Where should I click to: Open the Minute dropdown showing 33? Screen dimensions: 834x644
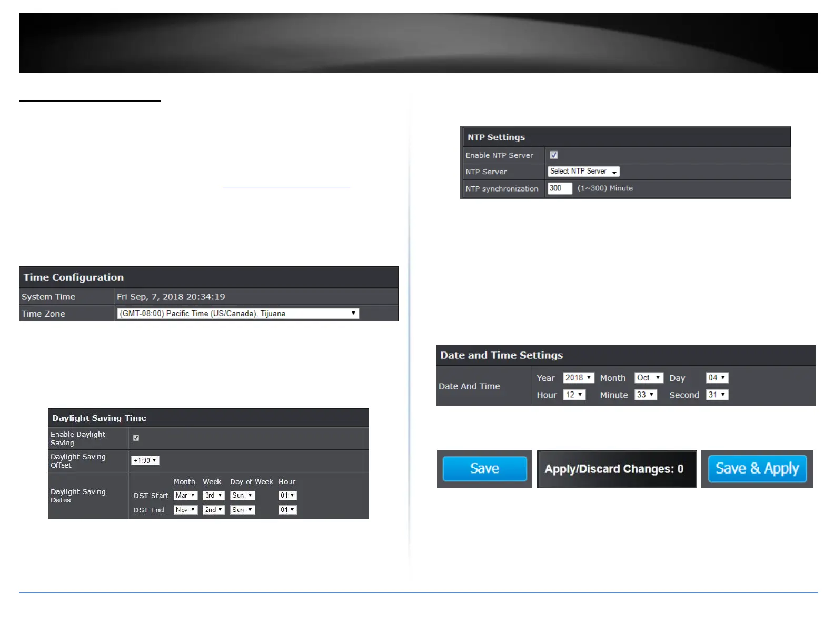[x=646, y=395]
